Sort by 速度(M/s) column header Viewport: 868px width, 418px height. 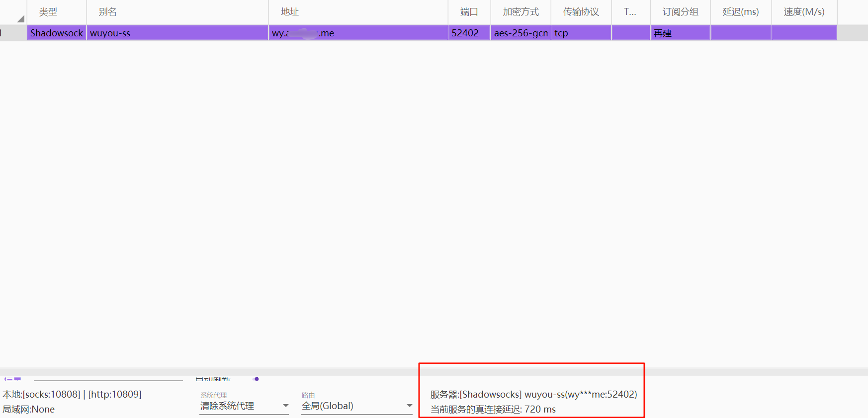point(804,12)
